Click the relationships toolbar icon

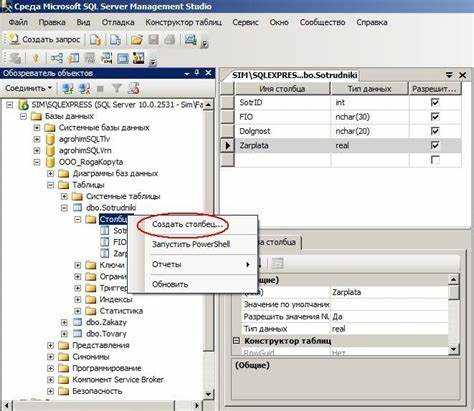[x=56, y=58]
